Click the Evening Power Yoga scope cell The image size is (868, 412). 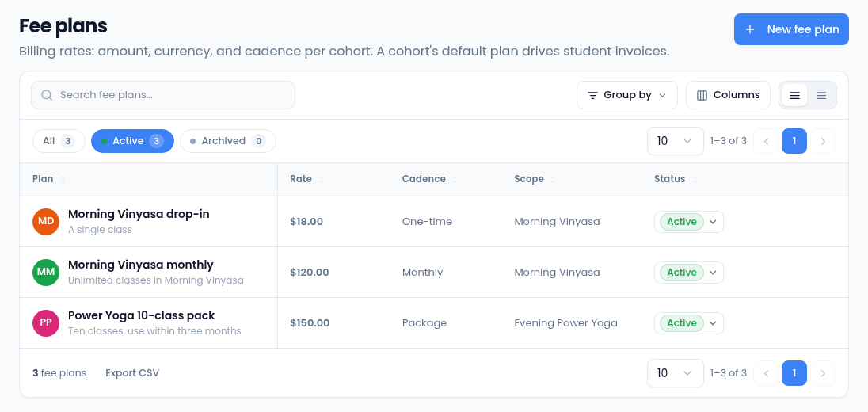click(565, 323)
